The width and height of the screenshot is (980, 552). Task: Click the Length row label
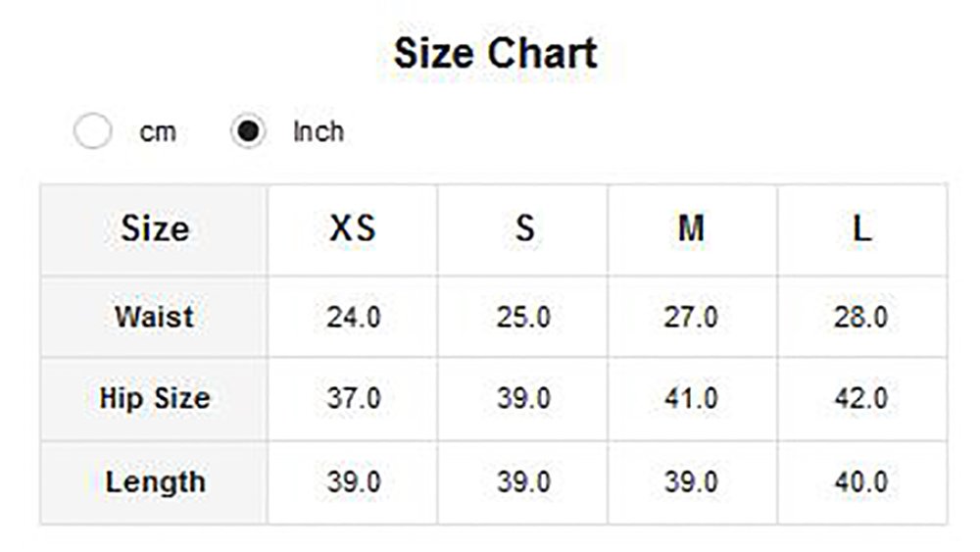tap(155, 482)
